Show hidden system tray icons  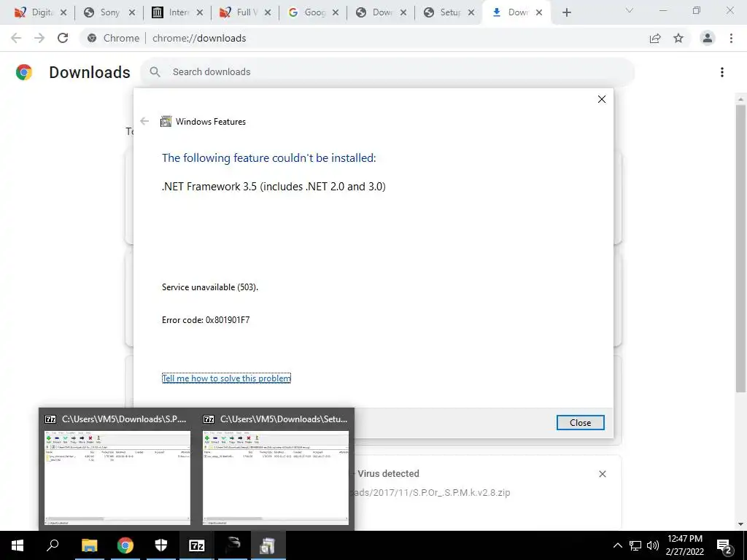click(617, 545)
